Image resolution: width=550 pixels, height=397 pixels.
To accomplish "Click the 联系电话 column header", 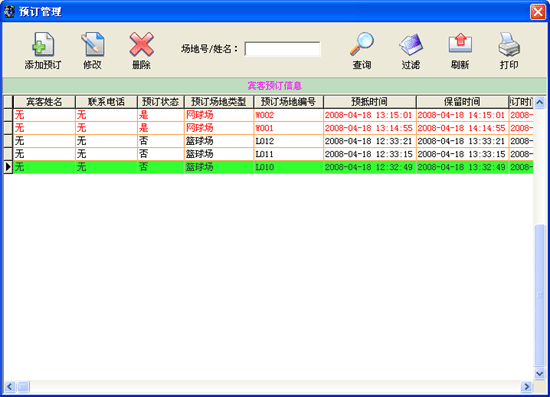I will [x=106, y=102].
